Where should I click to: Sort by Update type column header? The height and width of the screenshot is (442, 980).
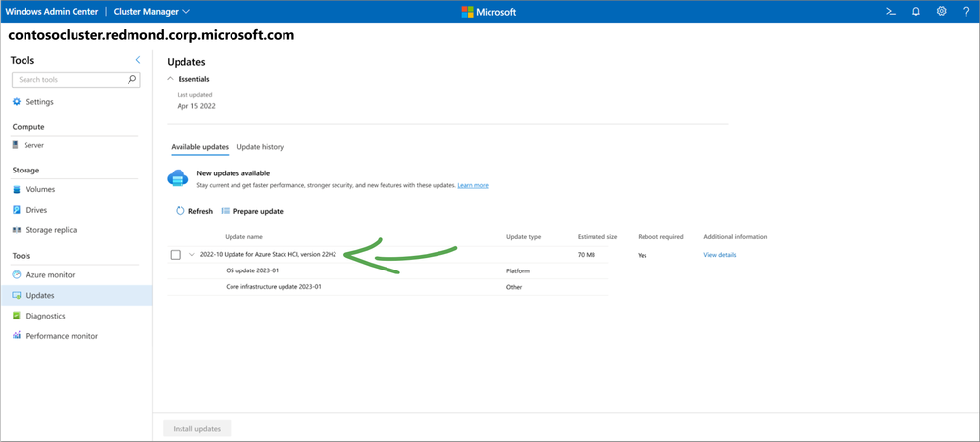pos(523,237)
